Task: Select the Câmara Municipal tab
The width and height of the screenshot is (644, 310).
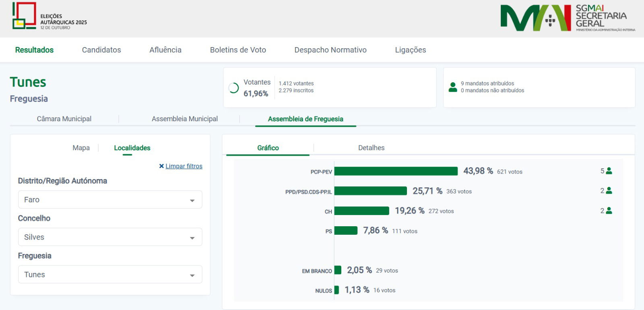Action: [64, 119]
